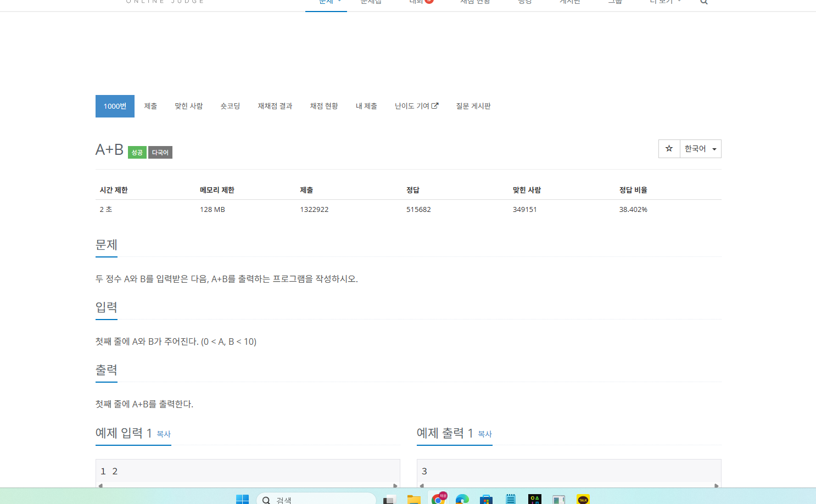This screenshot has width=816, height=504.
Task: Copy 예제 출력 1 using 복사
Action: pos(485,434)
